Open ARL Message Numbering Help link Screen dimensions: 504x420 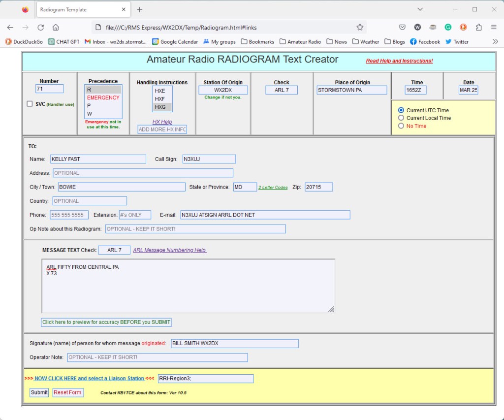pyautogui.click(x=169, y=250)
